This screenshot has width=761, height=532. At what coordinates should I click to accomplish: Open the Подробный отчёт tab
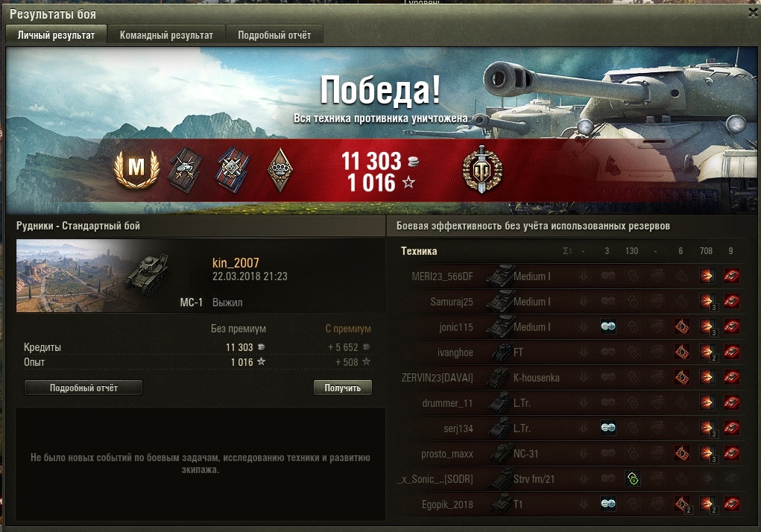274,35
